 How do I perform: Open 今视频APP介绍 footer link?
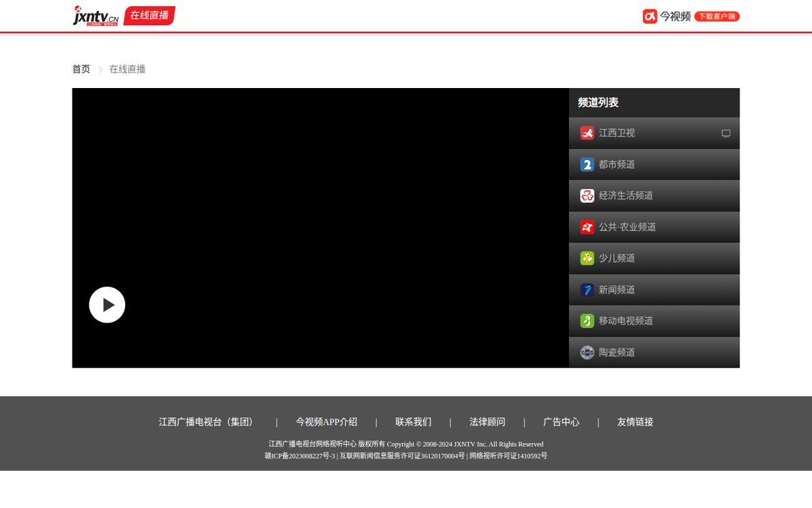pyautogui.click(x=326, y=422)
